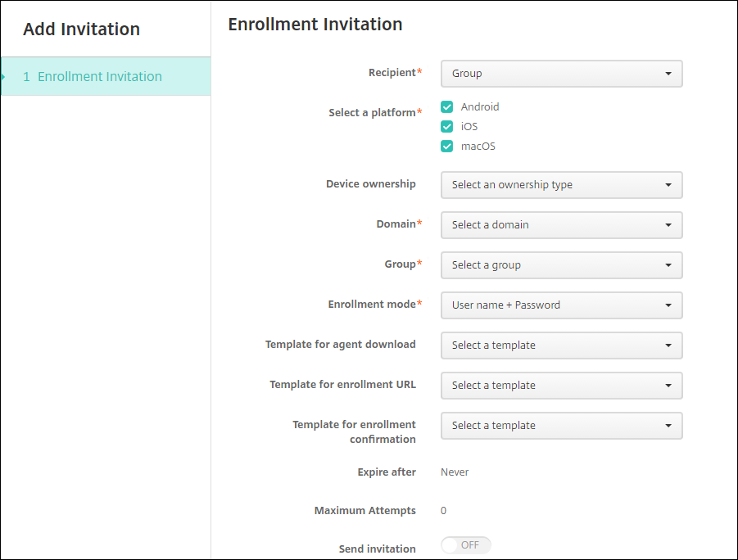Uncheck the iOS platform checkbox
This screenshot has width=738, height=560.
pos(447,127)
